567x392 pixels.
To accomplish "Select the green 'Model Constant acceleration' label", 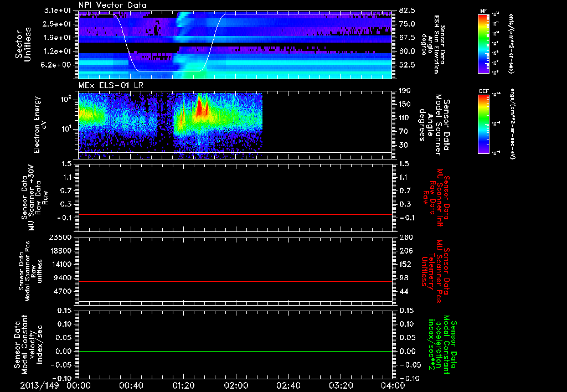I will click(x=442, y=344).
